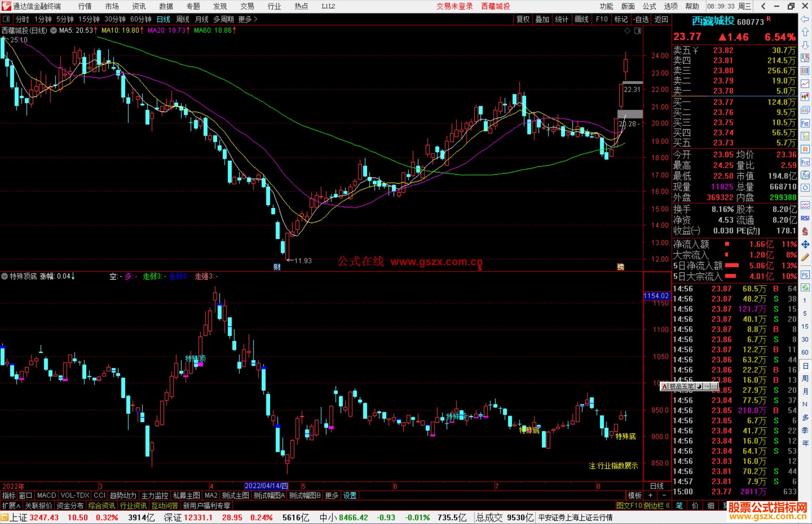The height and width of the screenshot is (524, 812).
Task: Click the red S dollar sidebar icon
Action: pyautogui.click(x=805, y=231)
